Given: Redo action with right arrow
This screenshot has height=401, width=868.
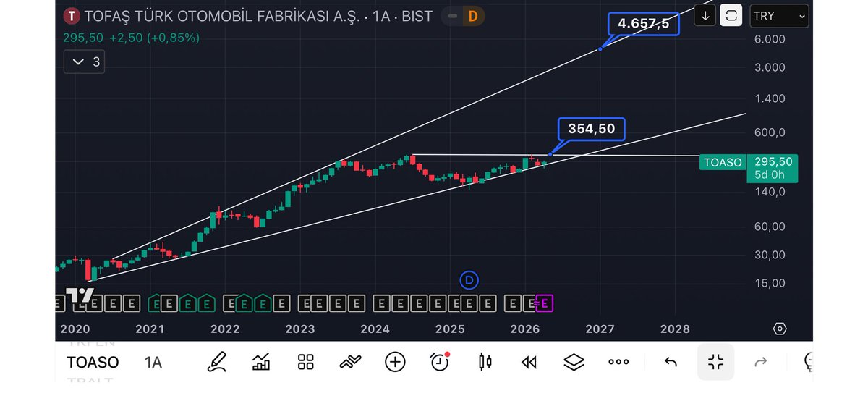Looking at the screenshot, I should tap(760, 362).
